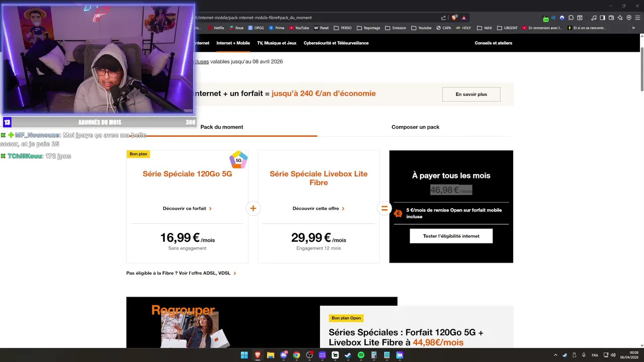Open the Brave Shields lion icon

point(455,18)
